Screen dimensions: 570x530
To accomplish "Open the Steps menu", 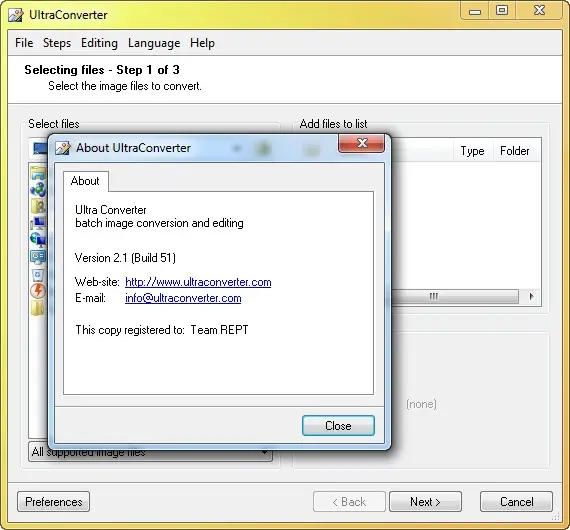I will [x=57, y=43].
